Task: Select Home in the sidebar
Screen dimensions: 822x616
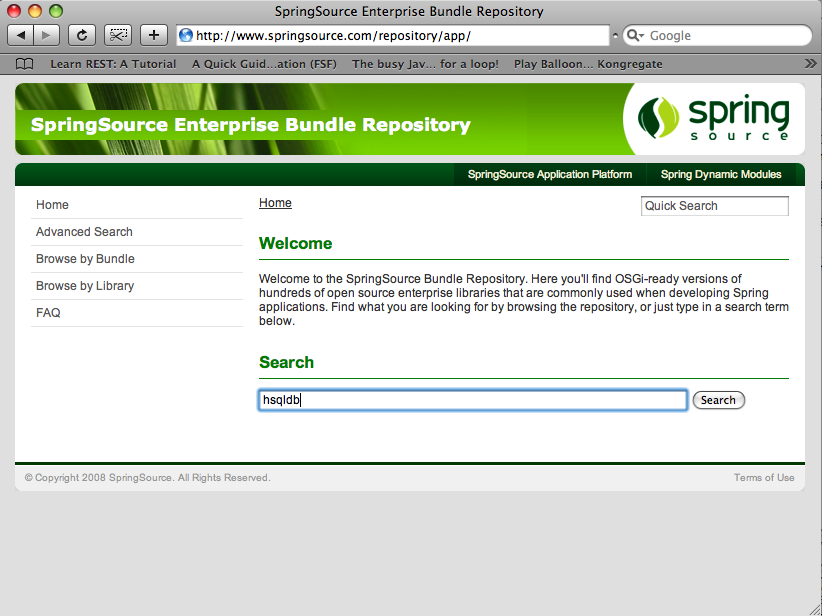Action: tap(137, 205)
